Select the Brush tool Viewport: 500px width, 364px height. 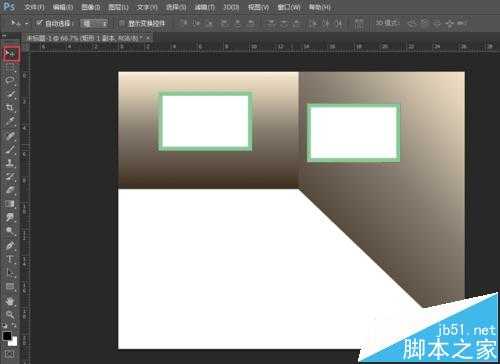click(10, 149)
